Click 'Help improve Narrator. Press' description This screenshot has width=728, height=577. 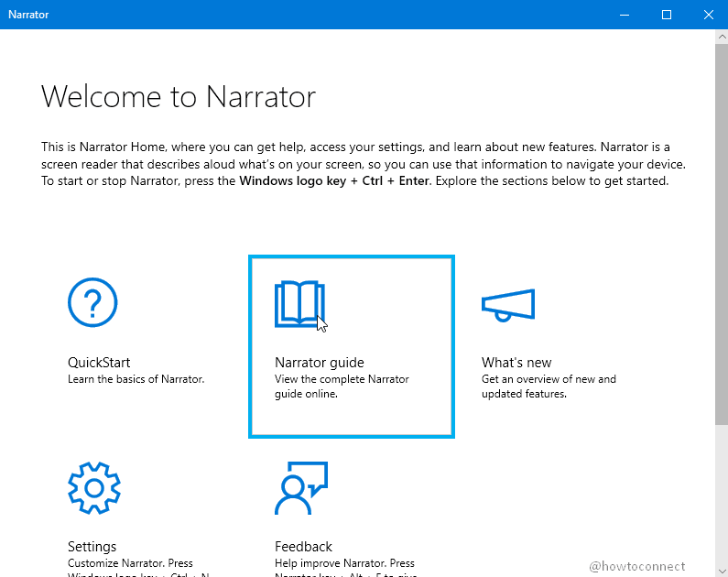pos(344,563)
